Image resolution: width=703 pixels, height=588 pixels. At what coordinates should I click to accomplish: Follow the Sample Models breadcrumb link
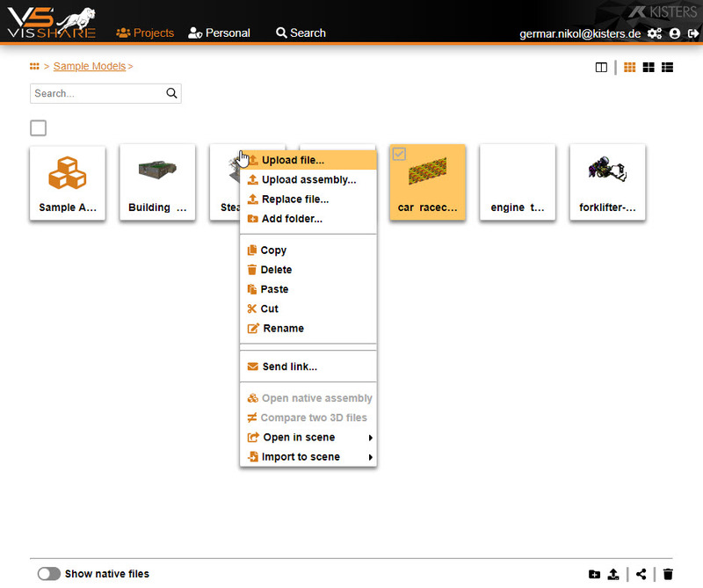tap(90, 67)
